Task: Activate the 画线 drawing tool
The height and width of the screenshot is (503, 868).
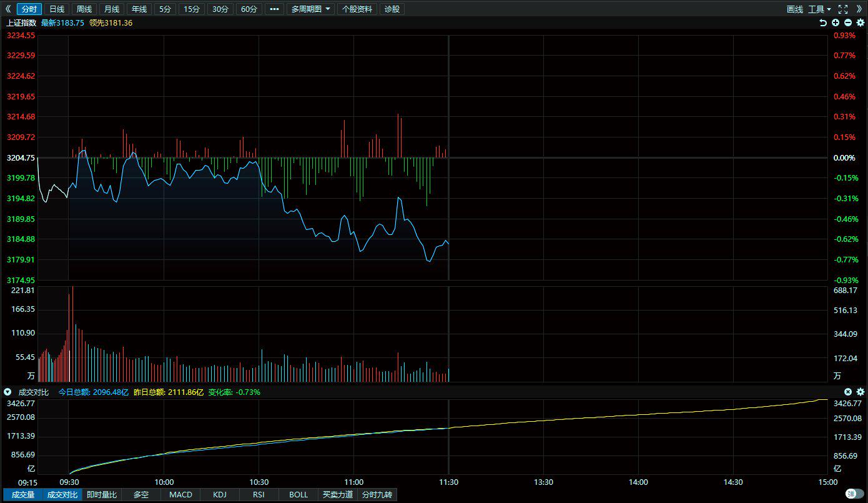Action: pyautogui.click(x=795, y=9)
